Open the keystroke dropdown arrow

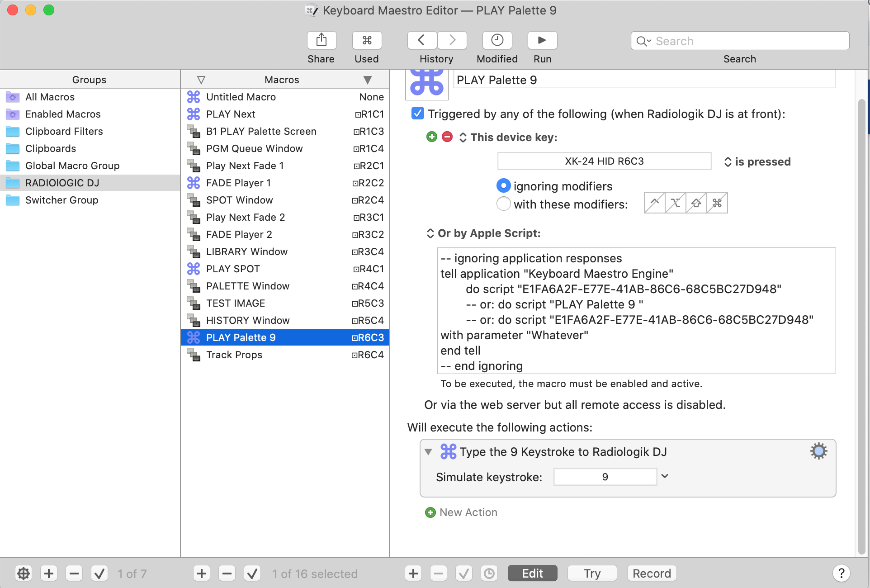(x=665, y=476)
